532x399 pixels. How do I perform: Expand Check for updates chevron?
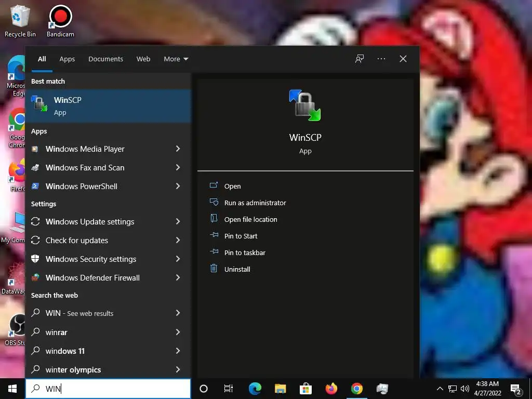coord(178,240)
